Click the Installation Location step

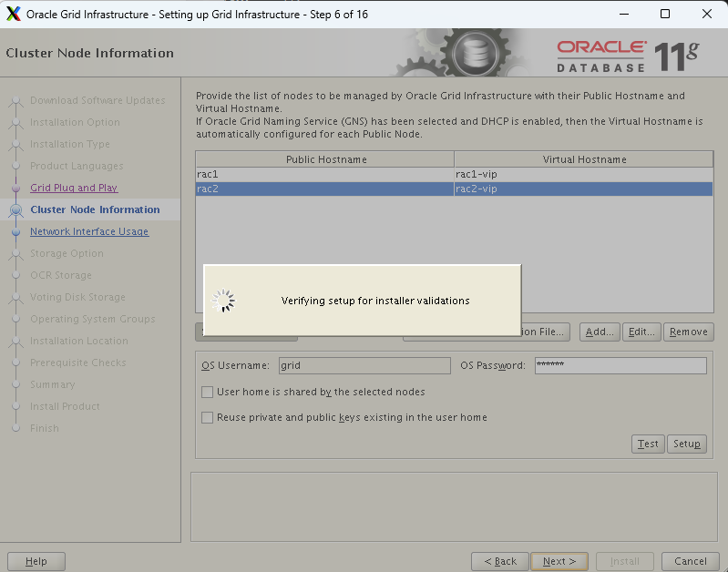pyautogui.click(x=79, y=341)
